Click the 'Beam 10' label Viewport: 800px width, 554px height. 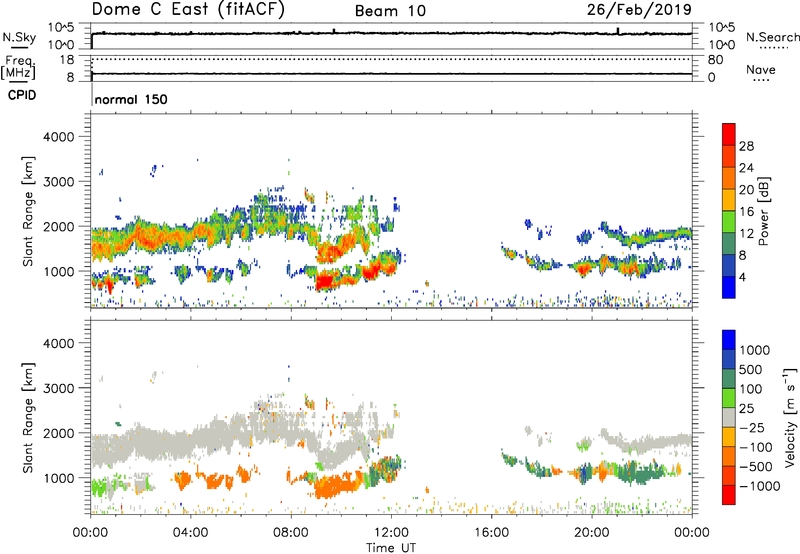tap(390, 11)
